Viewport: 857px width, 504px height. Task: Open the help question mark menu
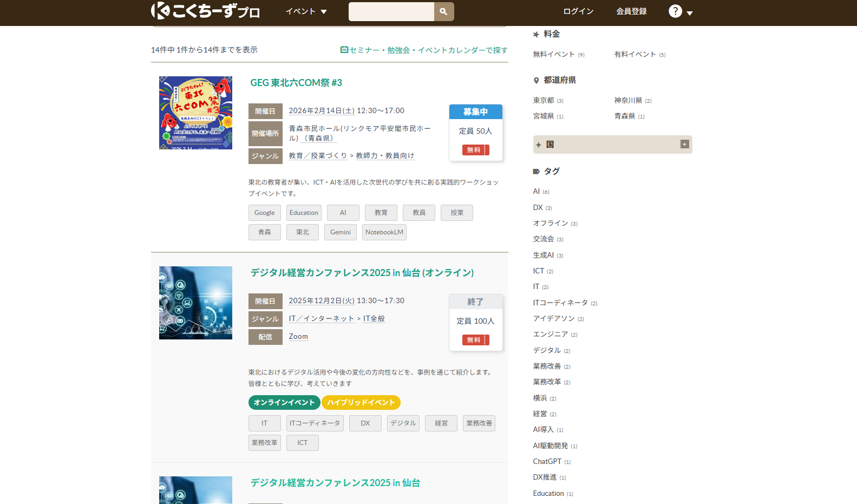tap(675, 11)
